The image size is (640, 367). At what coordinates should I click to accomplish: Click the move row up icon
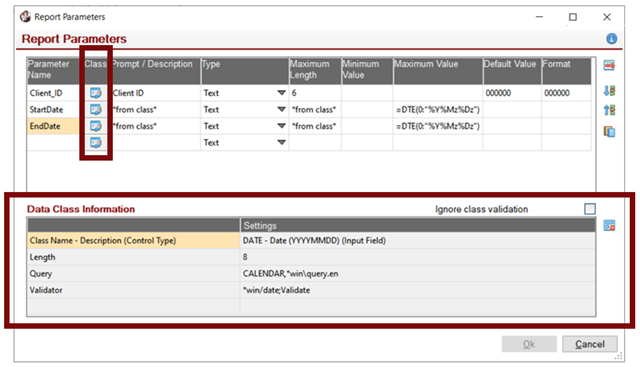(609, 110)
